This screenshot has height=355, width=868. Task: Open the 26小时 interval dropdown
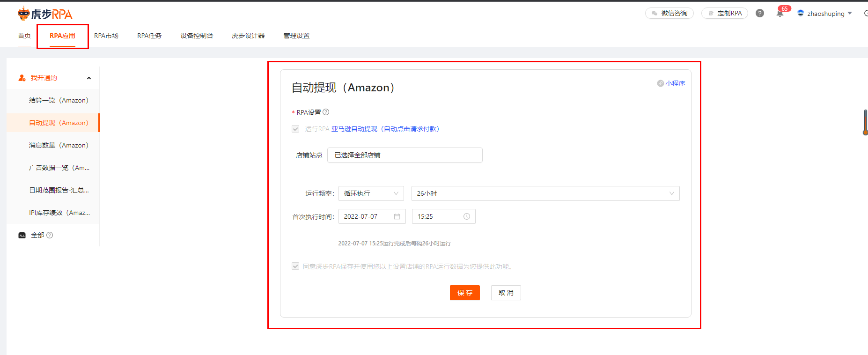[x=545, y=193]
